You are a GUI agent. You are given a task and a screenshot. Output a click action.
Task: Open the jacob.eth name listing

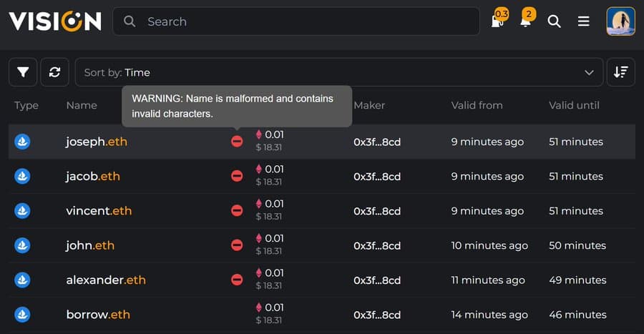(x=93, y=176)
